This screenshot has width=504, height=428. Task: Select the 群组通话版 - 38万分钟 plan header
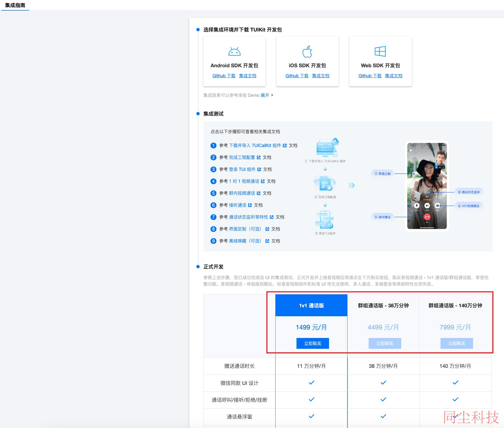click(x=383, y=305)
